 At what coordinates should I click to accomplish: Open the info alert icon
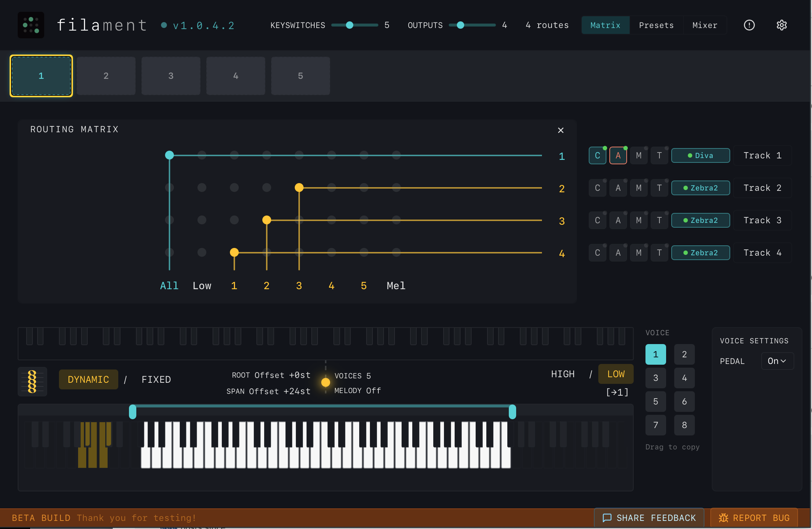[749, 25]
